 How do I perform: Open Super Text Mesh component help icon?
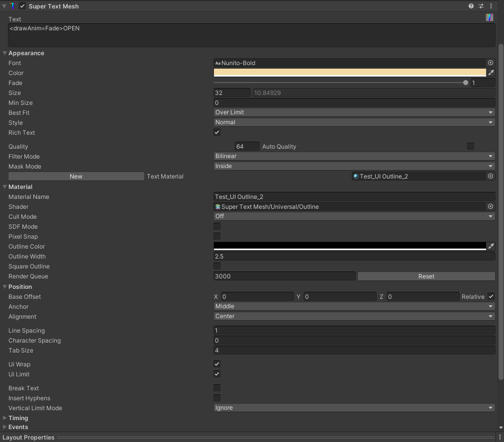[471, 6]
